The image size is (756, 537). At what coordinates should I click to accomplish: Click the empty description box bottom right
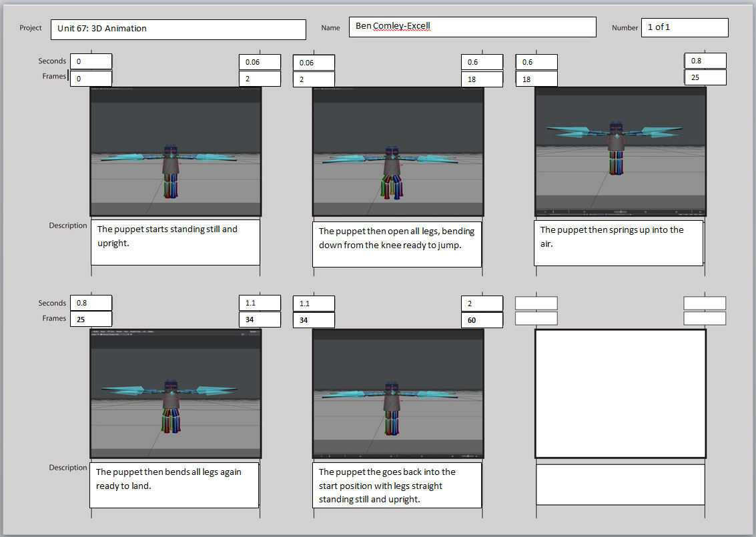coord(619,484)
